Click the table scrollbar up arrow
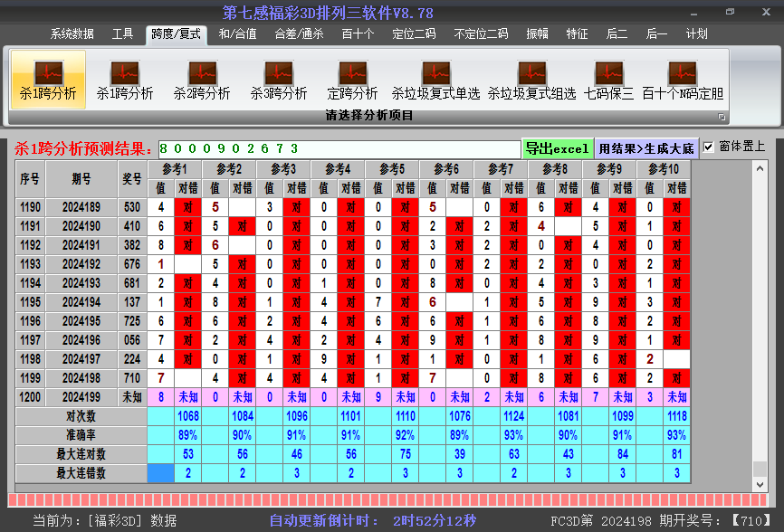Viewport: 784px width, 532px height. pos(760,168)
